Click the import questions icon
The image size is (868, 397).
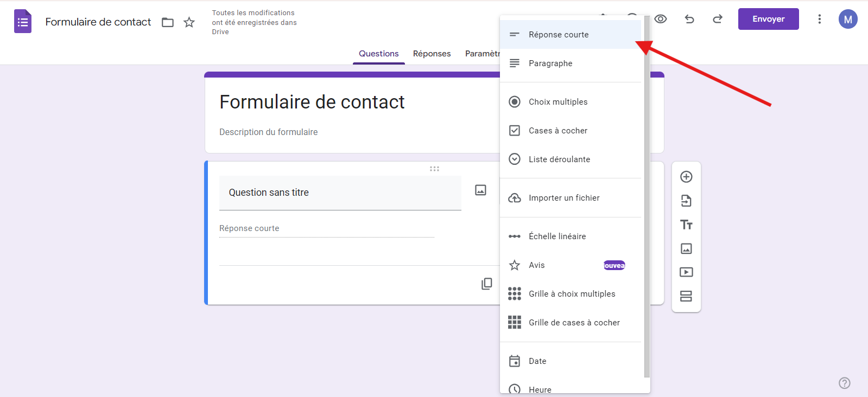[686, 201]
